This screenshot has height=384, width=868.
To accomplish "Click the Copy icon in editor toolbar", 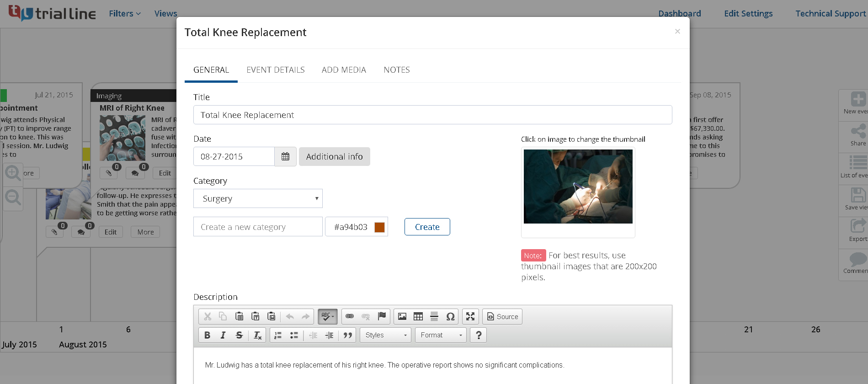I will pos(223,316).
